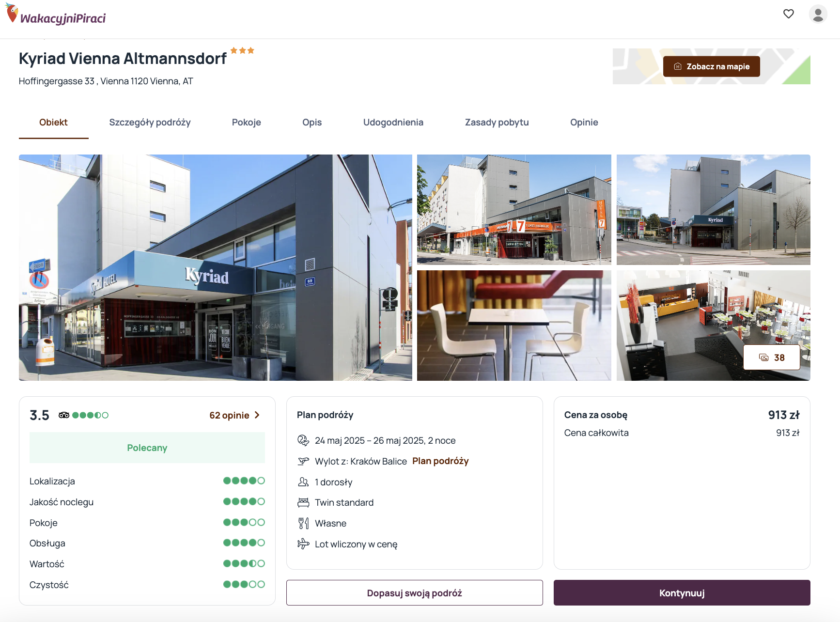Click Dopasuj swoją podróż button
The width and height of the screenshot is (840, 622).
click(414, 593)
